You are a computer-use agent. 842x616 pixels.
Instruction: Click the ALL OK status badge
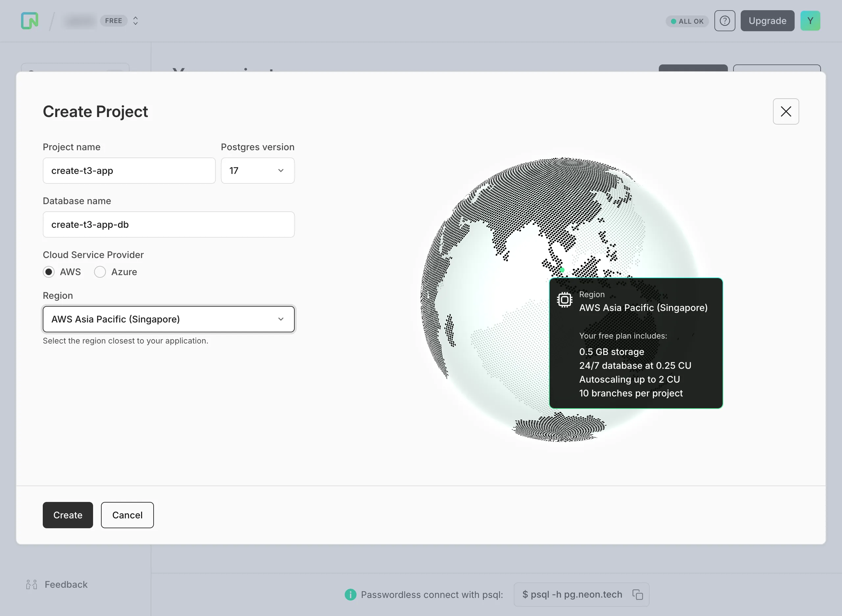(687, 21)
